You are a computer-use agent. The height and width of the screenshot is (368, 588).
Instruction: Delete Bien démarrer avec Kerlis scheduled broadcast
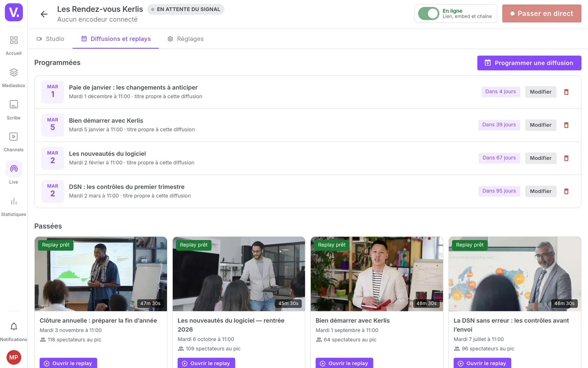(x=566, y=125)
